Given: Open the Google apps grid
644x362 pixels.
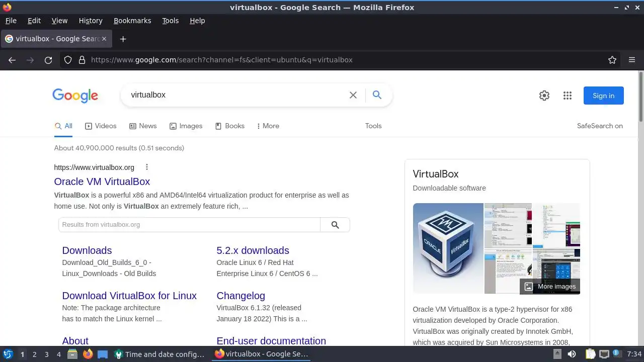Looking at the screenshot, I should [x=568, y=96].
